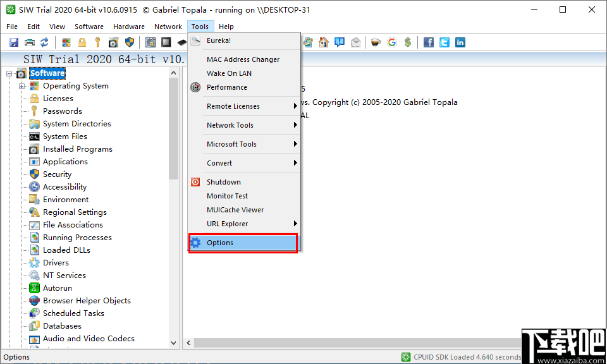Select System Files in the tree
This screenshot has height=364, width=607.
point(65,136)
